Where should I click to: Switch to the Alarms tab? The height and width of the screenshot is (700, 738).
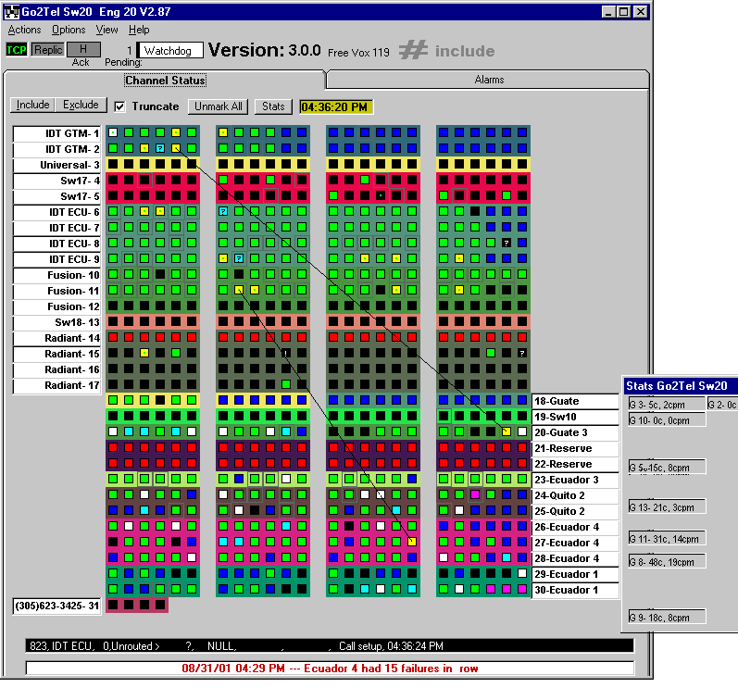pos(489,80)
